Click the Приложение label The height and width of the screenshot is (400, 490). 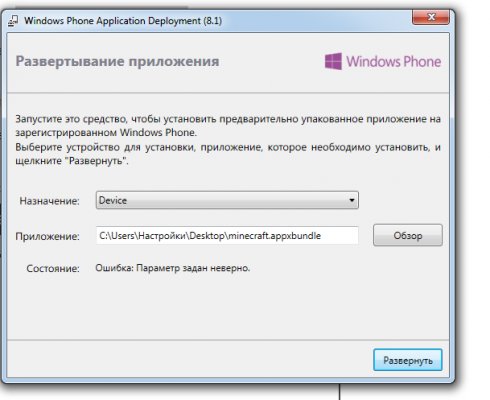coord(47,236)
